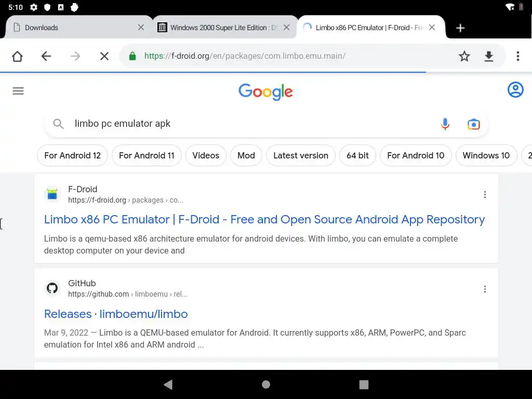Select the Videos filter chip
The image size is (532, 399).
tap(206, 155)
